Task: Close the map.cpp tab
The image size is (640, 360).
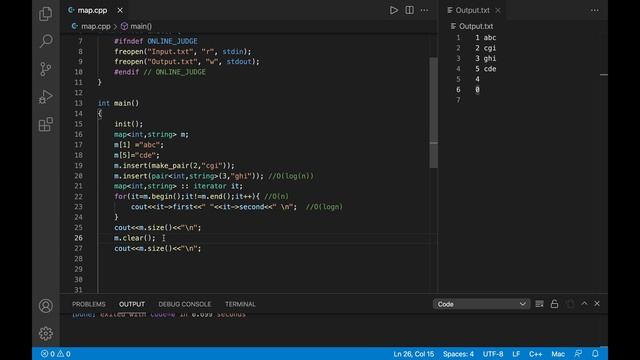Action: (120, 10)
